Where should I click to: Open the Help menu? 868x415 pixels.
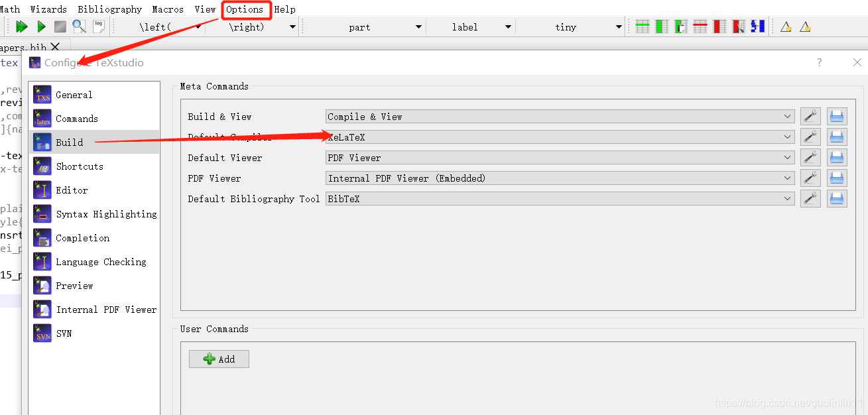coord(285,9)
